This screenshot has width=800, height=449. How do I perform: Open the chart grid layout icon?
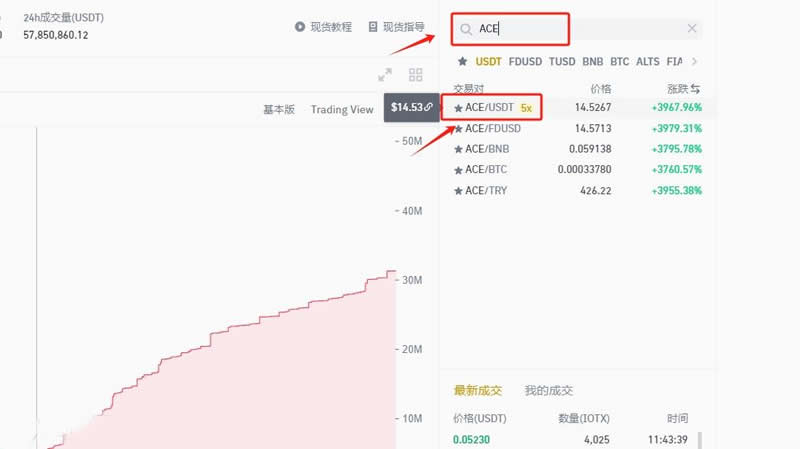coord(416,75)
